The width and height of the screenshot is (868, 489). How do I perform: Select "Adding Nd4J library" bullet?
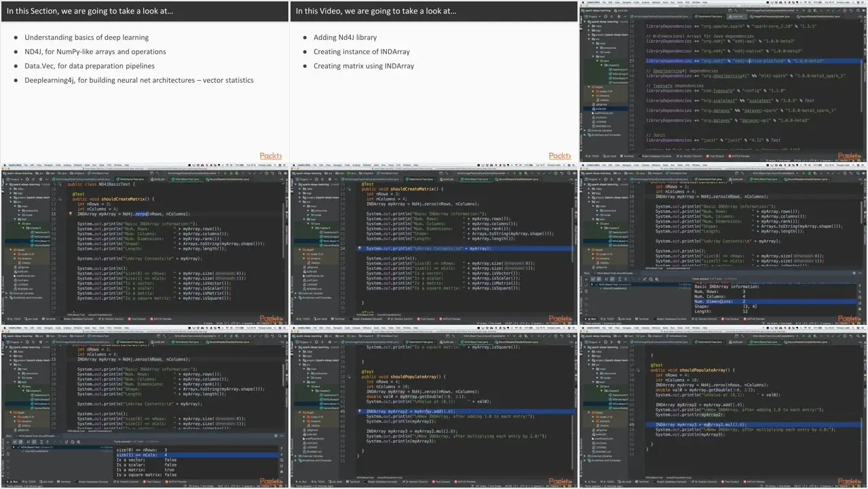click(x=345, y=37)
